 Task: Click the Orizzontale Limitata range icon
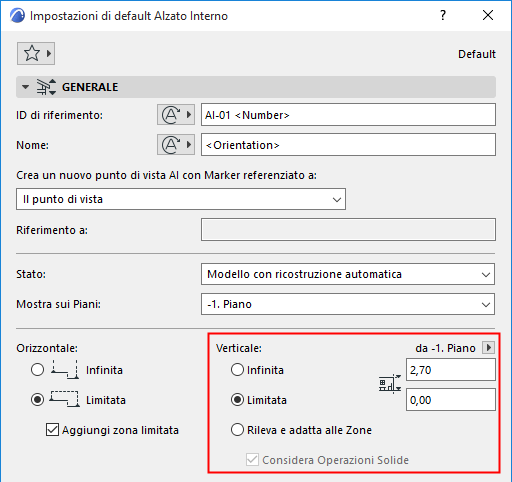(x=65, y=399)
